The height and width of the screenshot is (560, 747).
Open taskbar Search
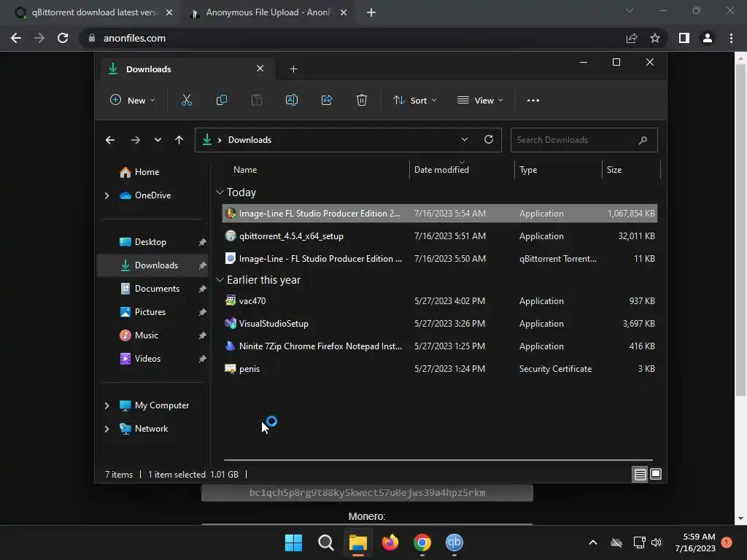coord(326,542)
